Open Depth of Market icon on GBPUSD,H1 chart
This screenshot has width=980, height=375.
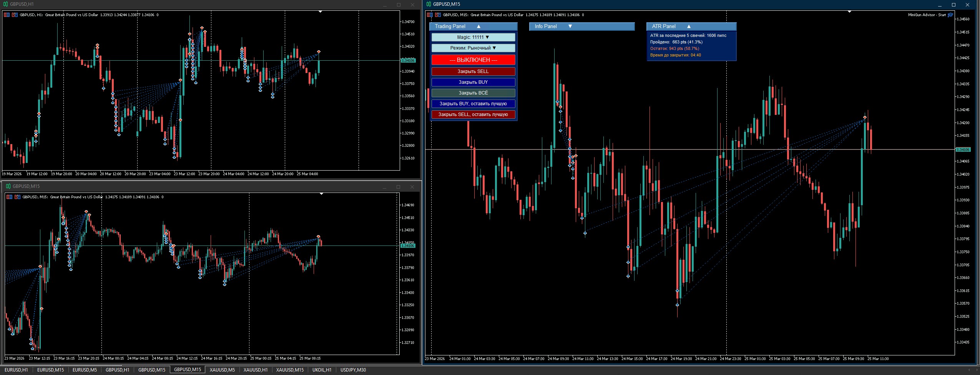(x=15, y=15)
